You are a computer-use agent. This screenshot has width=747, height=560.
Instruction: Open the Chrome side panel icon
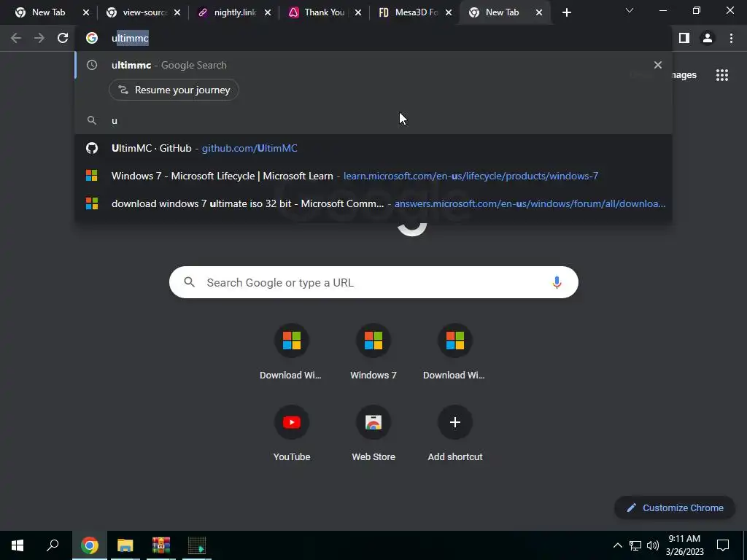(684, 38)
